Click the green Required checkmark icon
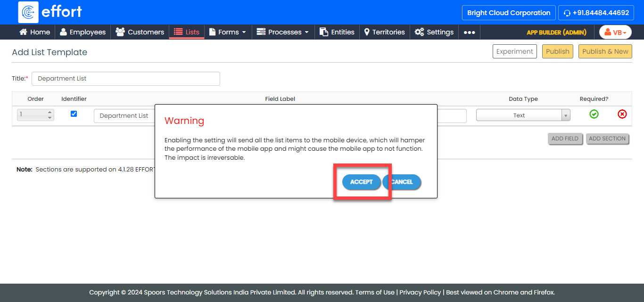The image size is (644, 302). 594,114
